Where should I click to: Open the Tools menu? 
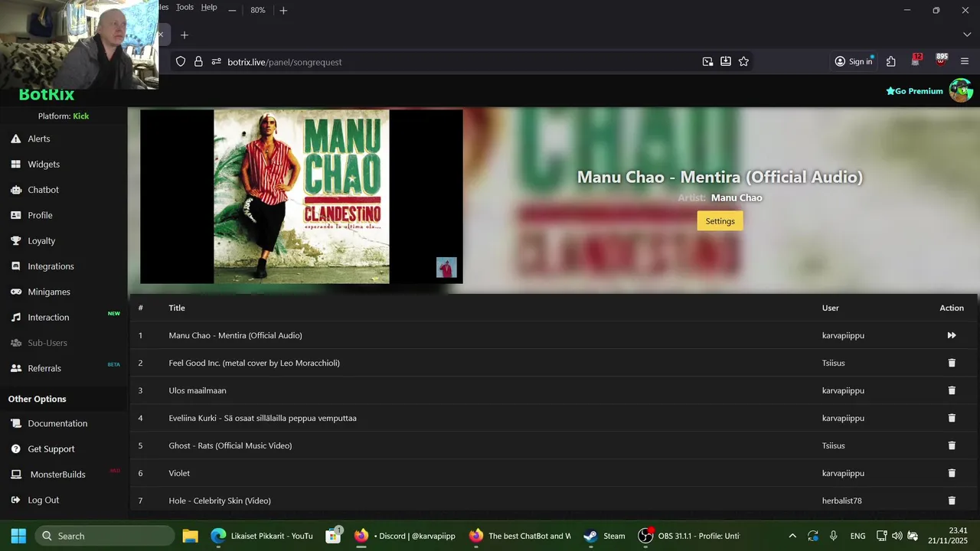185,7
